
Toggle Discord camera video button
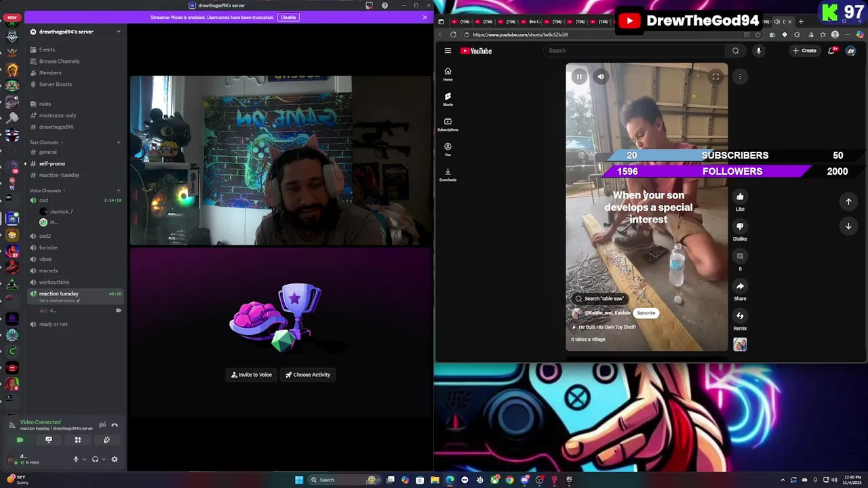(x=20, y=440)
